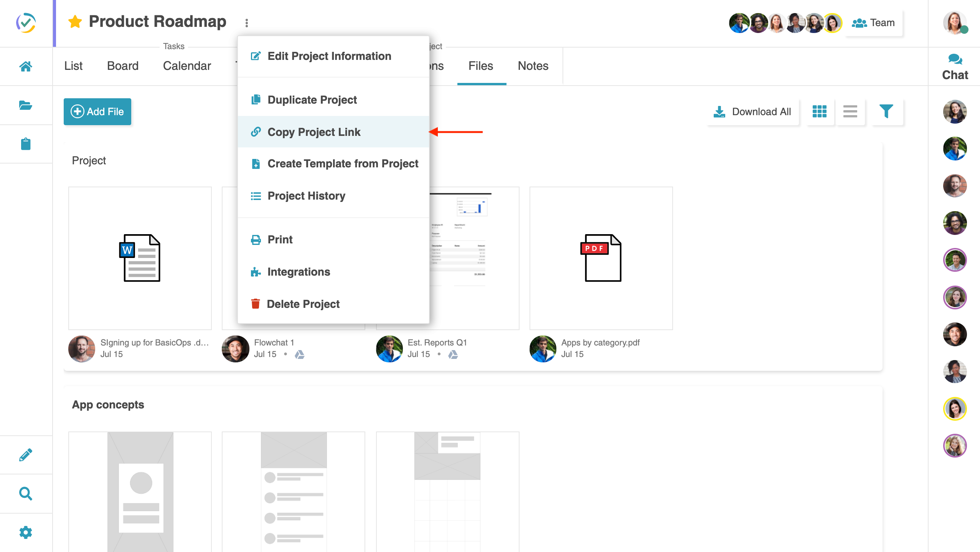The width and height of the screenshot is (980, 552).
Task: Open the Team members dropdown button
Action: click(x=873, y=23)
